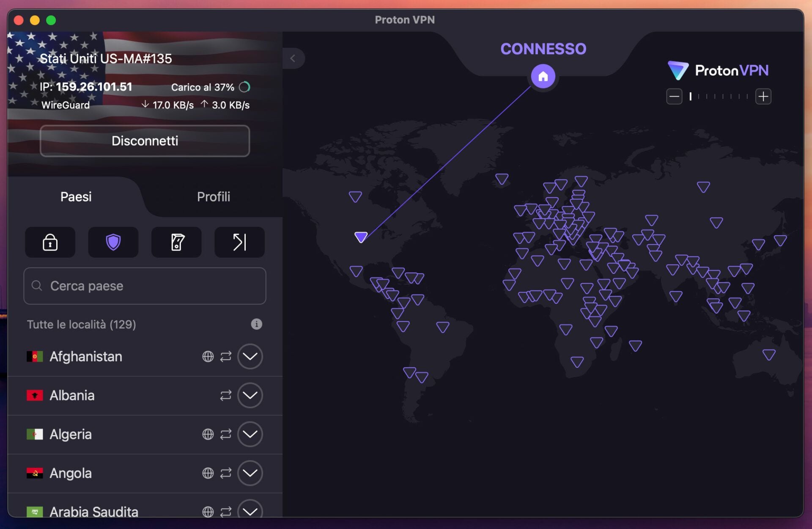Screen dimensions: 812x529
Task: Click the info icon next to Tutte le località
Action: point(256,324)
